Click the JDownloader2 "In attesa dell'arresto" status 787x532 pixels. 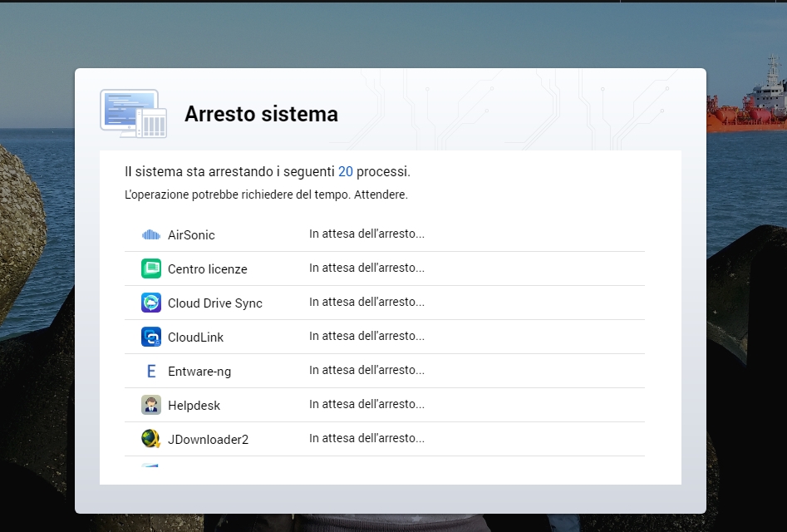[366, 439]
